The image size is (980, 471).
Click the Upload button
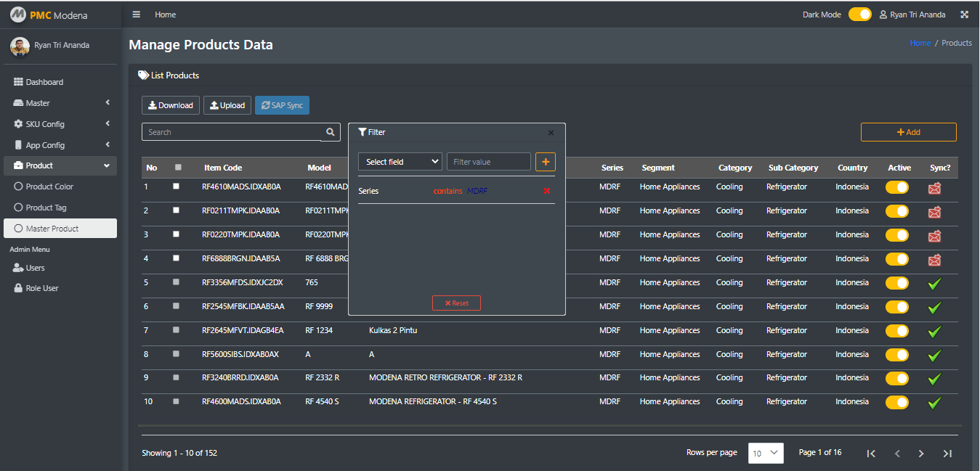227,105
